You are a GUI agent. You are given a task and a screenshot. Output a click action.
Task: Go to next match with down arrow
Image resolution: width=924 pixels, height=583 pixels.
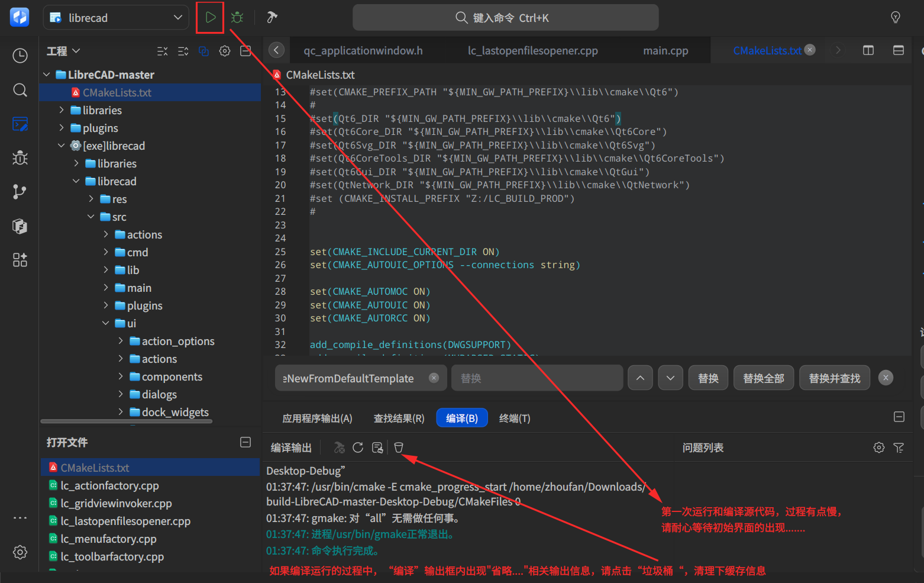pyautogui.click(x=670, y=378)
